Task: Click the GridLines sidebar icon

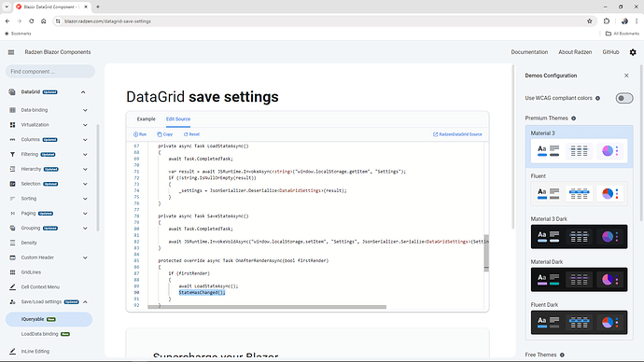Action: tap(12, 272)
